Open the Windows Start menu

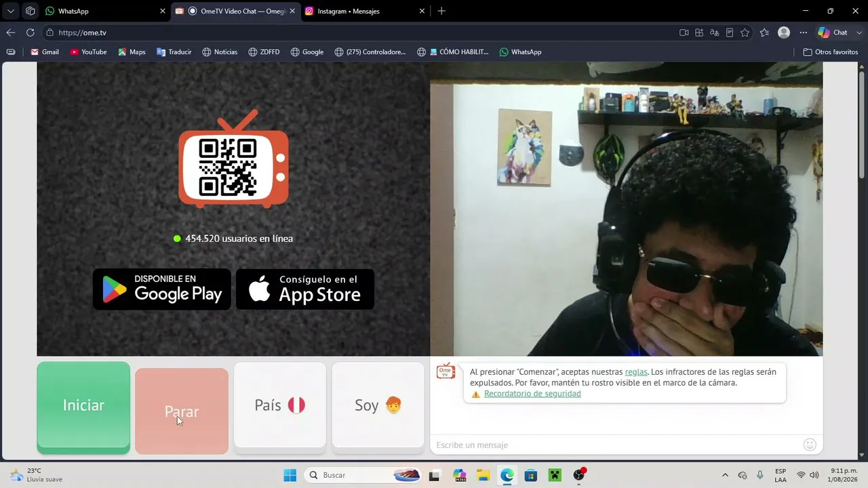point(290,475)
